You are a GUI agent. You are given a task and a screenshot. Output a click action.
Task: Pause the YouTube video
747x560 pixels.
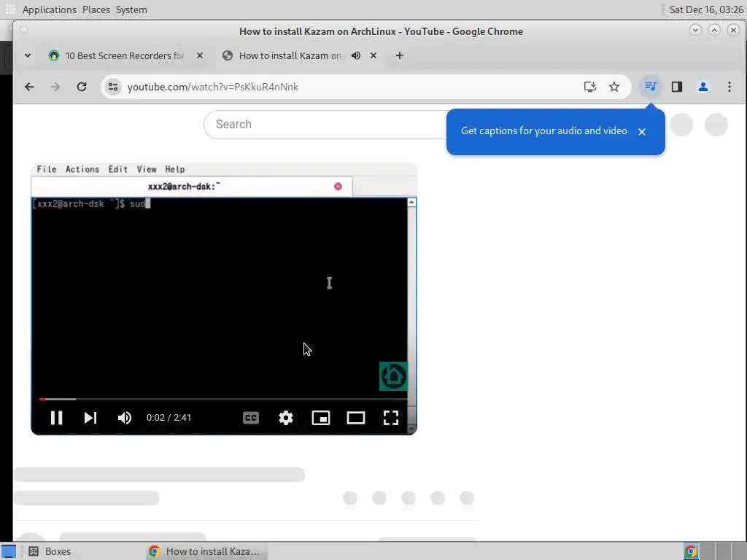(56, 418)
